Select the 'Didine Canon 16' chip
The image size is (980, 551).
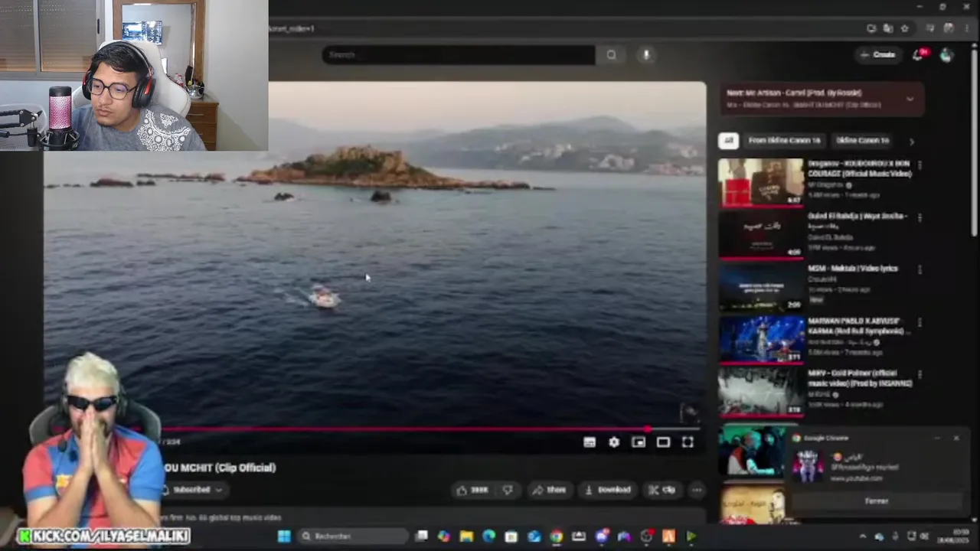862,141
